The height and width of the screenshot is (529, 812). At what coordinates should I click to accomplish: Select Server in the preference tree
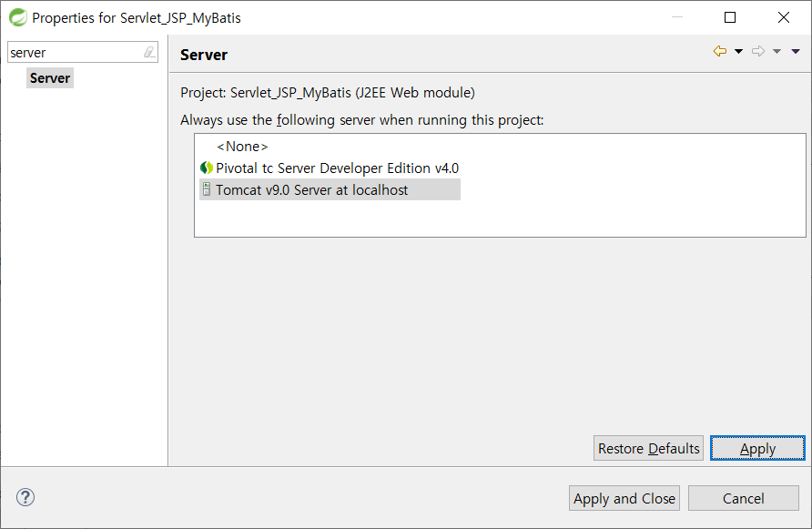click(x=50, y=78)
